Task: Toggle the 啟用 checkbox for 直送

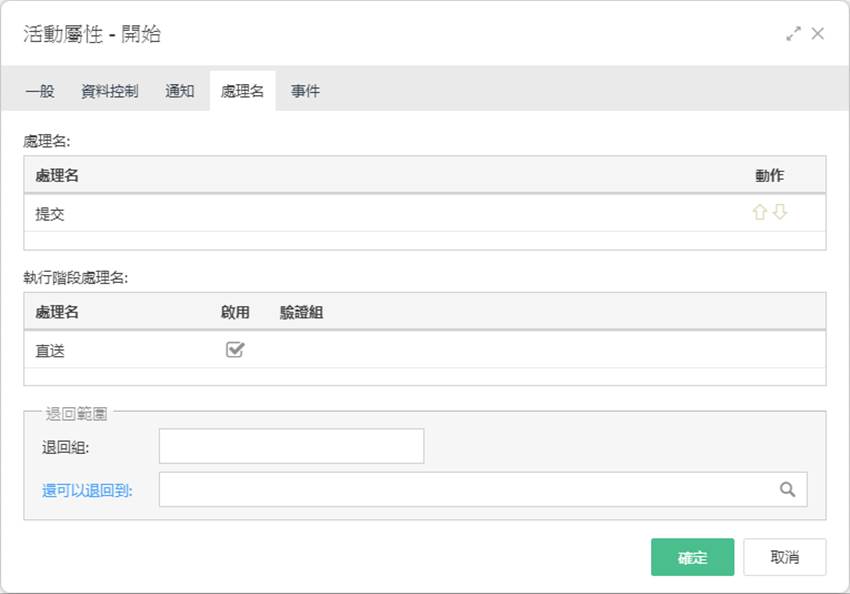Action: [x=235, y=350]
